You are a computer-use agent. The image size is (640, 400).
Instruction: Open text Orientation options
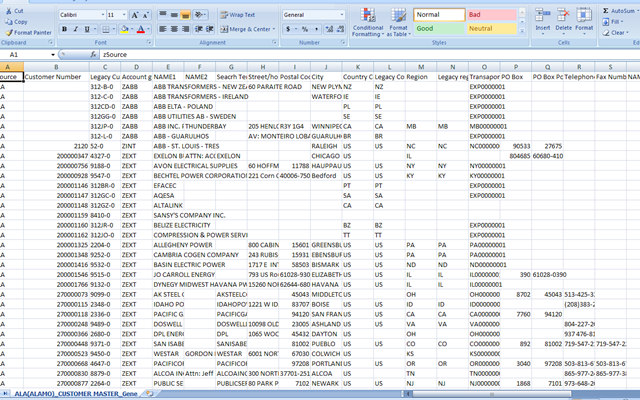(x=200, y=15)
